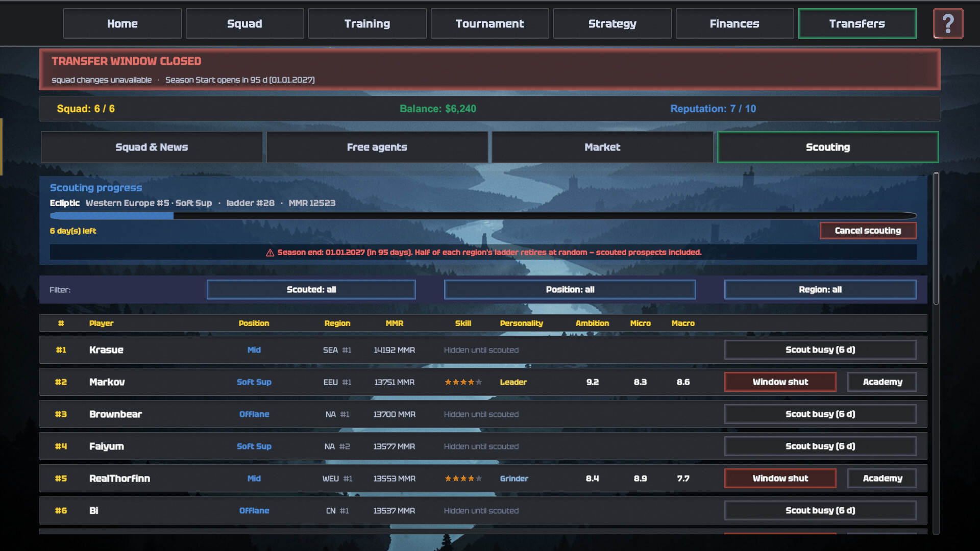
Task: Click the Reputation: 7 / 10 text
Action: tap(713, 109)
